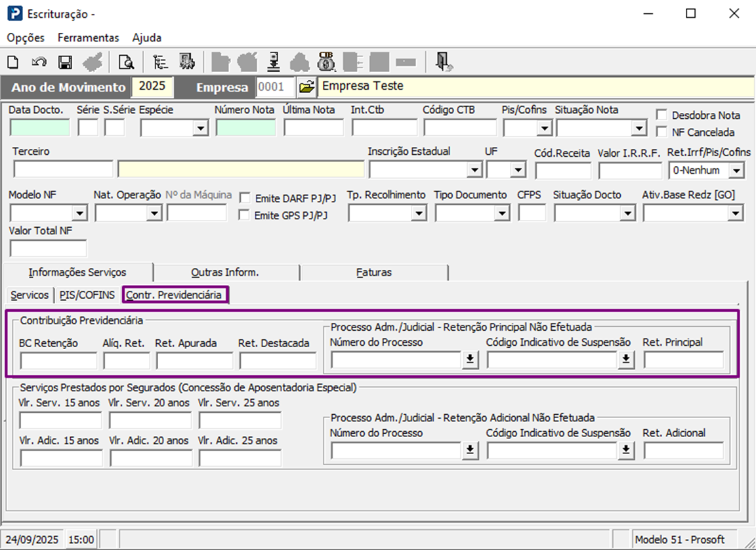
Task: Save the record with the floppy disk icon
Action: (x=64, y=62)
